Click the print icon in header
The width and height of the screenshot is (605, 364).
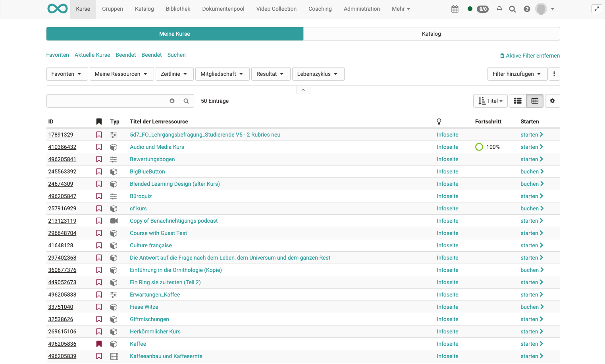pos(499,9)
